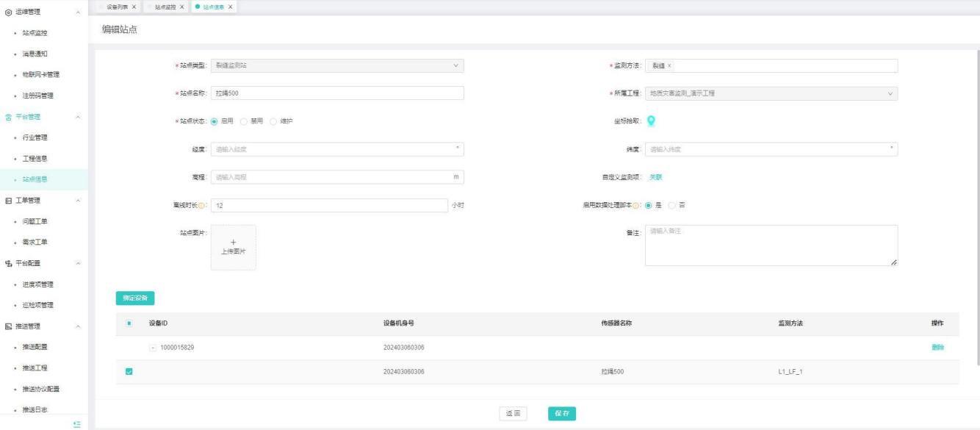Click the 坐标拾取 map pin icon
Screen dimensions: 980x430
650,121
